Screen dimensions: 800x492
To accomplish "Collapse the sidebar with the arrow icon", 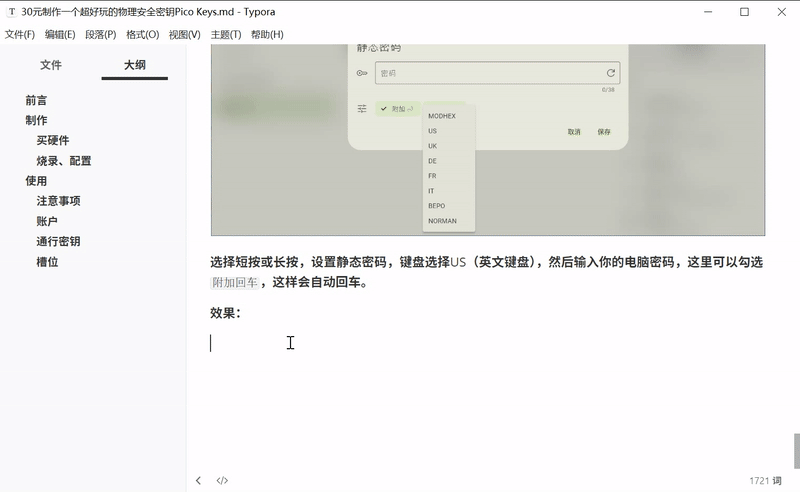I will click(198, 481).
